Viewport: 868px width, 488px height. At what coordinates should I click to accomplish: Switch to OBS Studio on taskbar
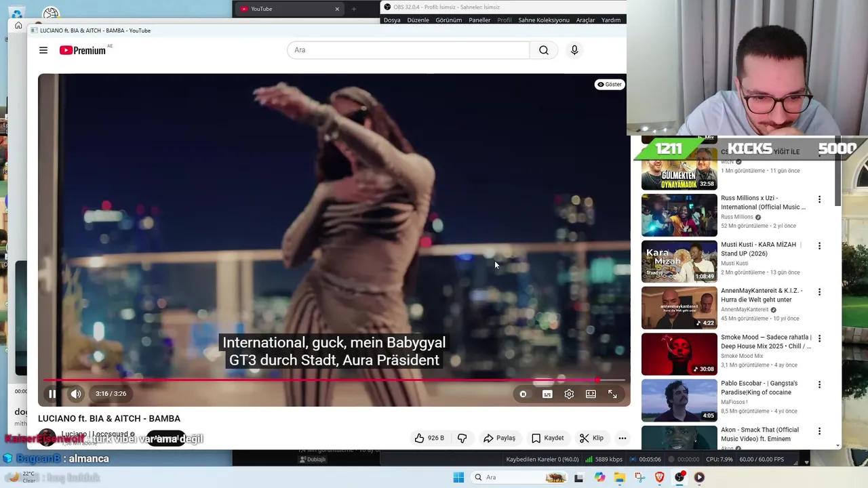(x=679, y=477)
